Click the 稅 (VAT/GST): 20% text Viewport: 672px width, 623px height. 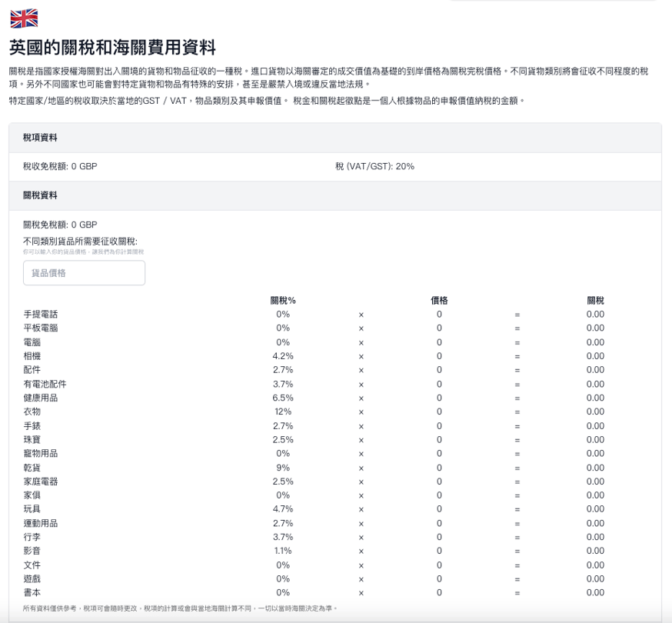click(x=374, y=166)
